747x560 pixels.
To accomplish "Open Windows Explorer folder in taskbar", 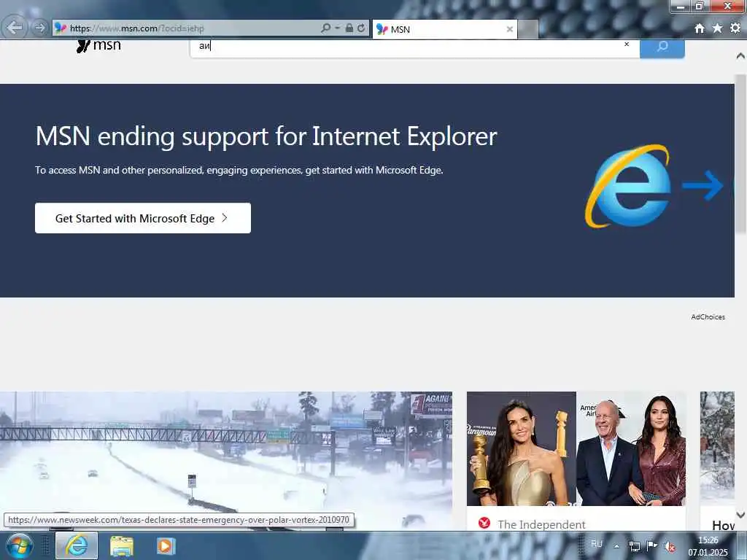I will (122, 546).
